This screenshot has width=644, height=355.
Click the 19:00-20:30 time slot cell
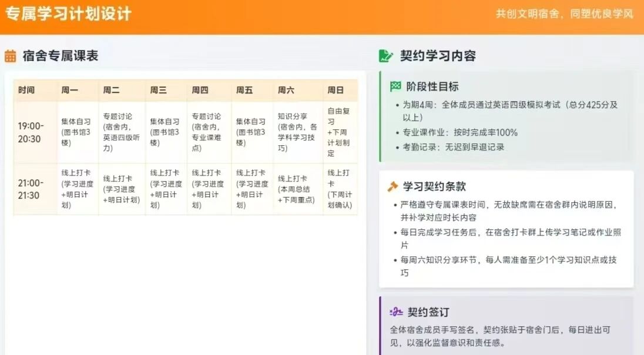coord(30,133)
